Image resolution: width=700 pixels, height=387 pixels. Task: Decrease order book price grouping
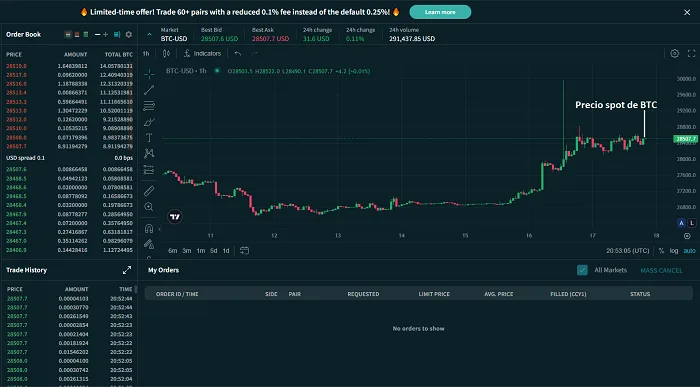pos(97,34)
